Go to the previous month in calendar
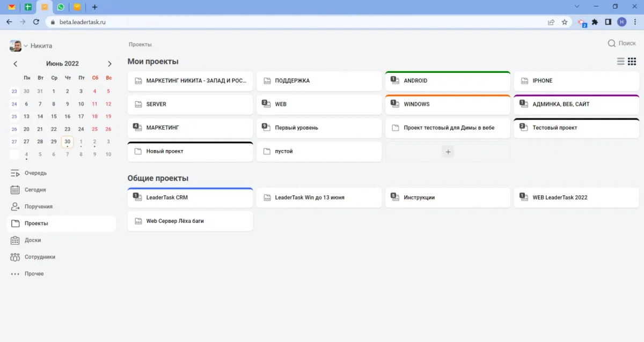This screenshot has width=644, height=342. [15, 64]
